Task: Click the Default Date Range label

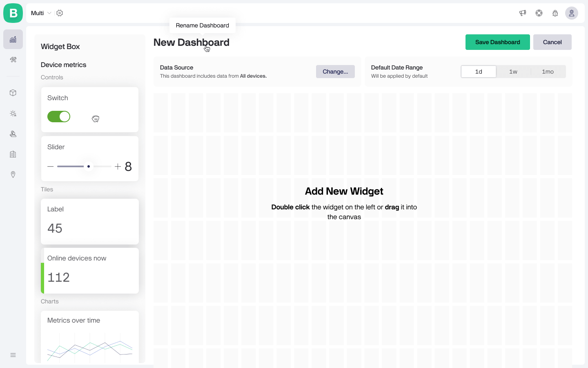Action: [397, 67]
